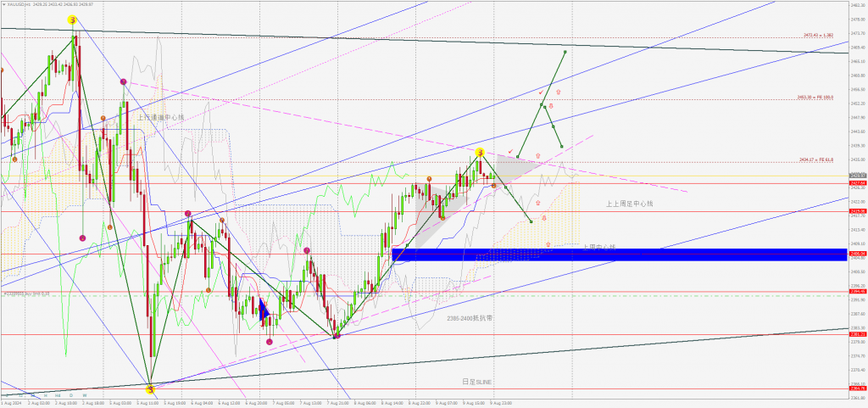Click the XAUUSD,H1 symbol title arrow
This screenshot has width=868, height=408.
(x=4, y=4)
